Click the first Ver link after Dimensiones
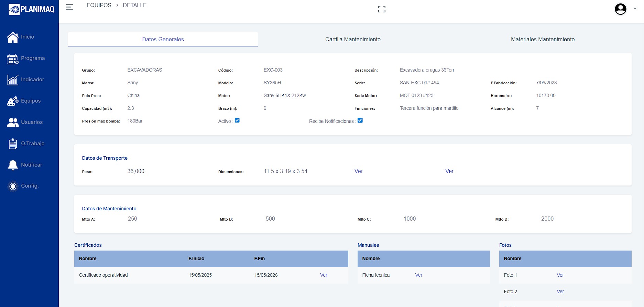This screenshot has height=307, width=644. 359,171
